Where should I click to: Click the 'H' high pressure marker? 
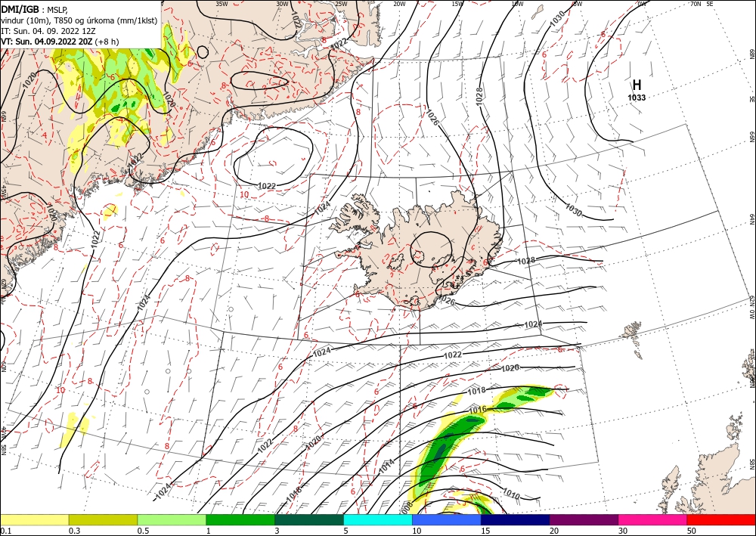click(637, 85)
